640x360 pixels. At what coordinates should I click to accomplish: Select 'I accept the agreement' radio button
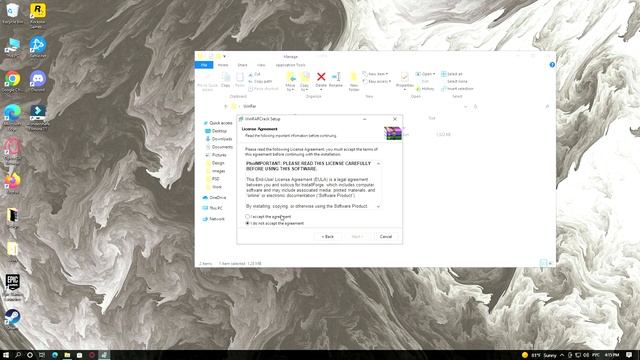[247, 217]
